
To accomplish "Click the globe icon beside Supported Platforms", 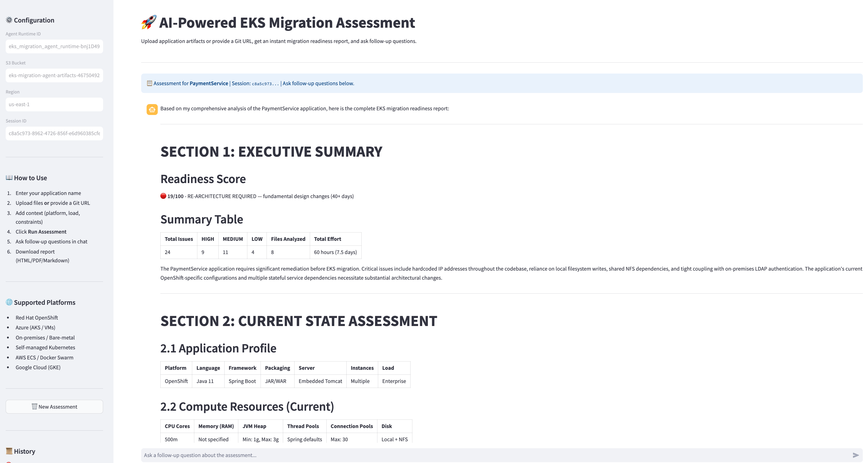I will 9,302.
